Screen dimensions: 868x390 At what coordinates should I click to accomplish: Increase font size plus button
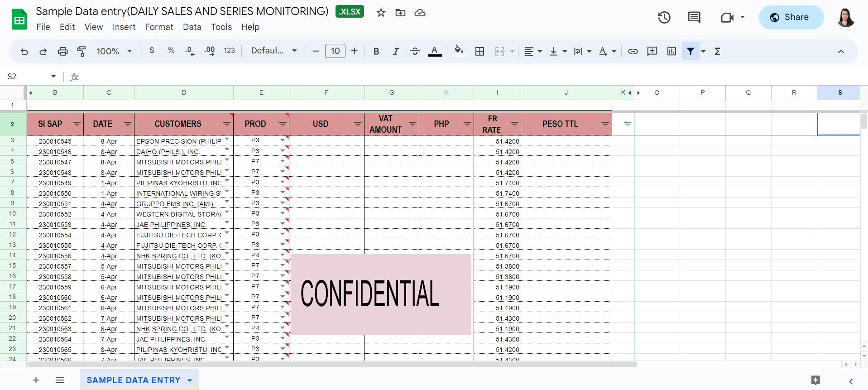click(x=355, y=52)
